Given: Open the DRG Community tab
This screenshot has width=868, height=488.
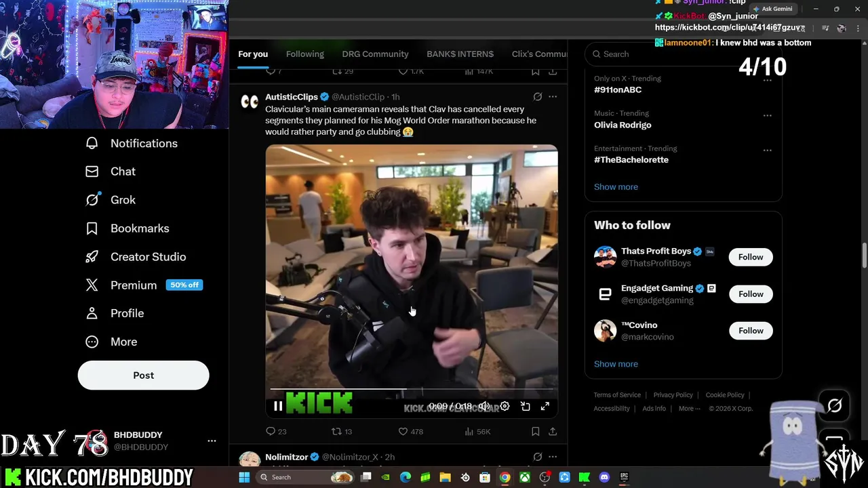Looking at the screenshot, I should pyautogui.click(x=375, y=54).
